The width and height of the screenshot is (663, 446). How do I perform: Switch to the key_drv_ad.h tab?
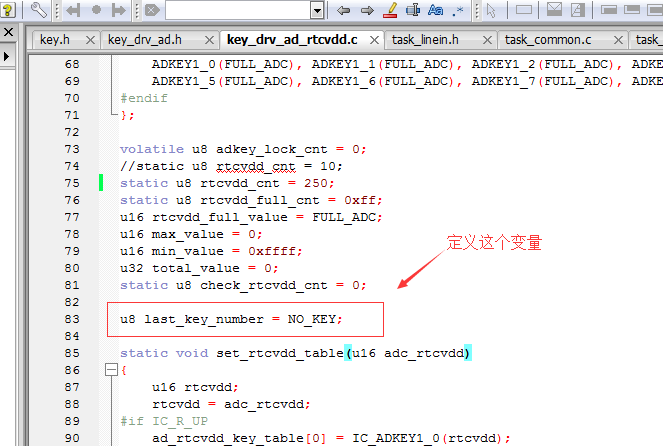pyautogui.click(x=145, y=40)
